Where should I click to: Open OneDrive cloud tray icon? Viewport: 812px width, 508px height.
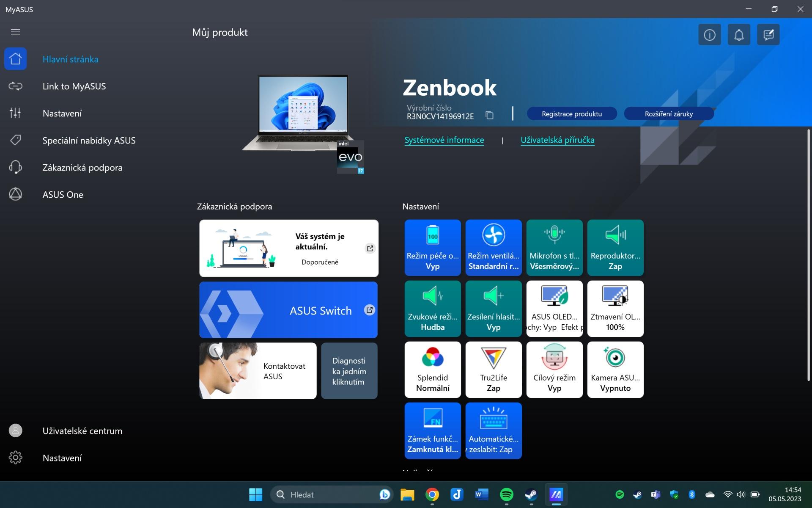pyautogui.click(x=710, y=494)
